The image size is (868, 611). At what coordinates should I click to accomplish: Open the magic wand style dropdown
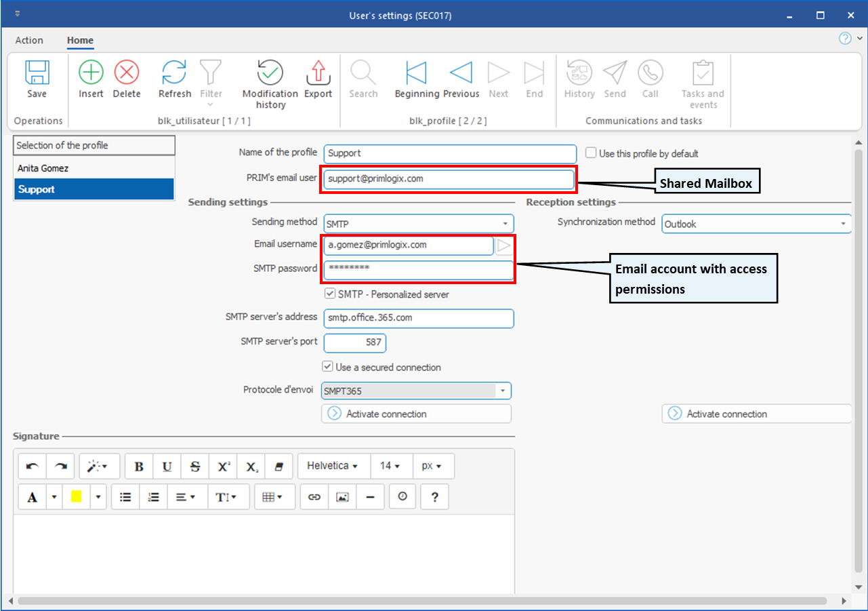[99, 467]
